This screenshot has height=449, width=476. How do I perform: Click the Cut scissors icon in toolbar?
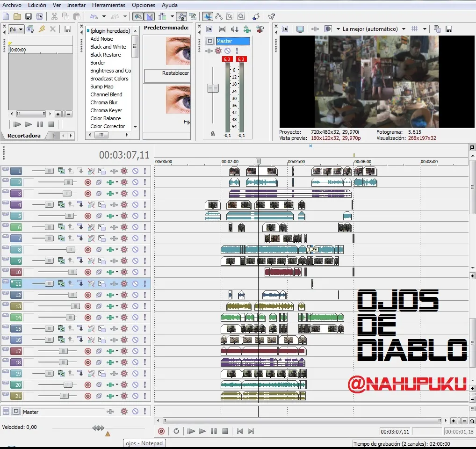click(x=54, y=16)
